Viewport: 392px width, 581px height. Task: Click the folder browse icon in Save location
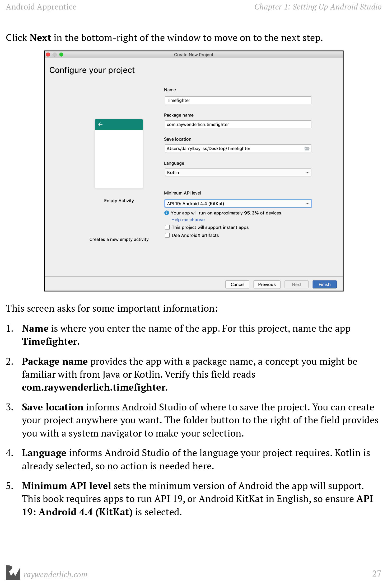pos(307,149)
